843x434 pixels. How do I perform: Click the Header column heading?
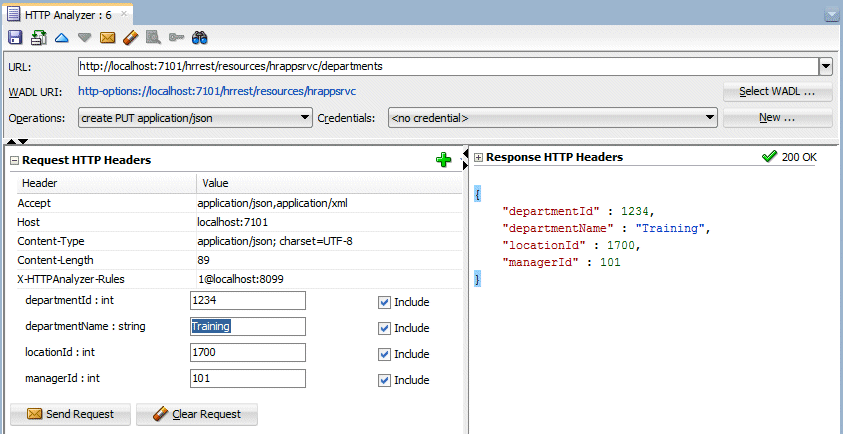[x=106, y=183]
